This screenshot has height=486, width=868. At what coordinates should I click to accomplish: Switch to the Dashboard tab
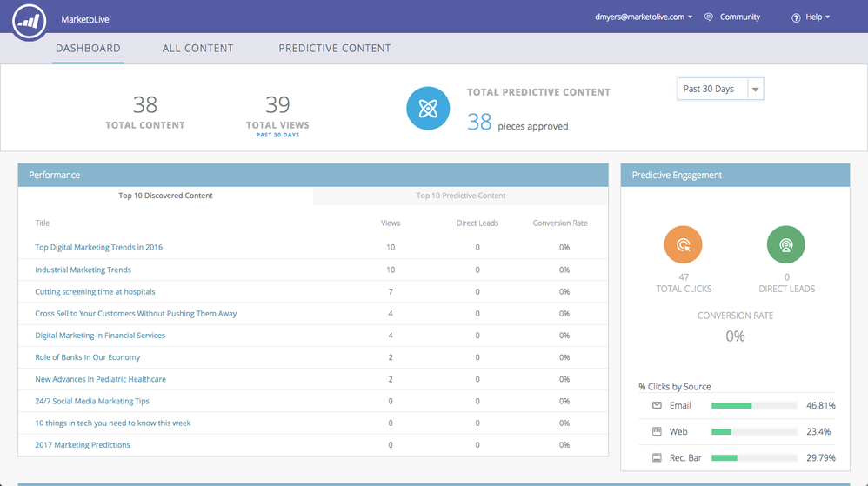pyautogui.click(x=88, y=48)
